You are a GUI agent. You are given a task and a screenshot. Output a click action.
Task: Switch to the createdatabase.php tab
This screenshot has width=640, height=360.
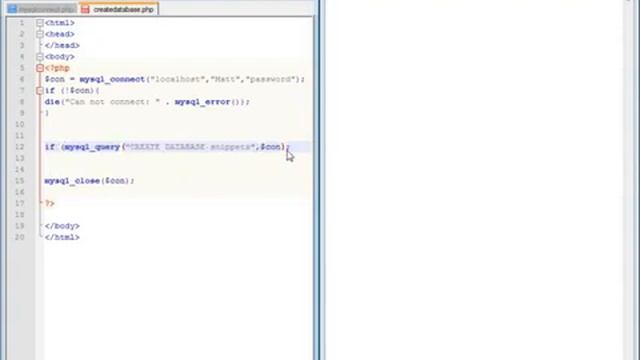[x=119, y=9]
